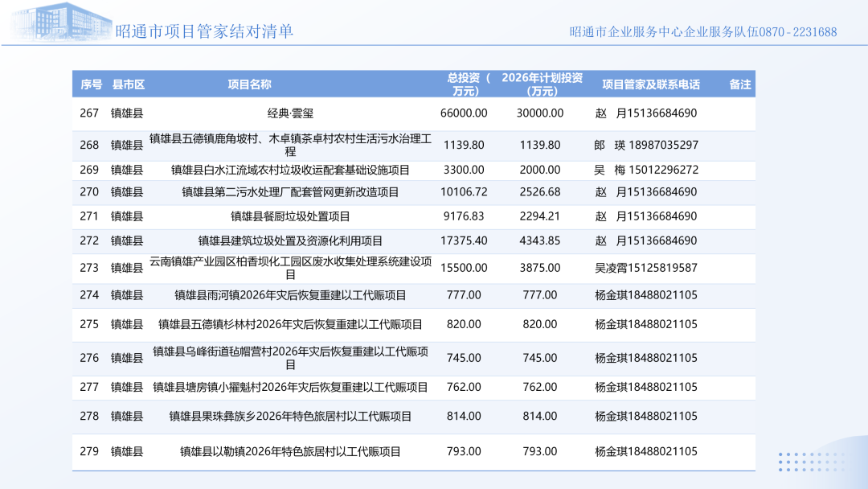Image resolution: width=868 pixels, height=489 pixels.
Task: Click total investment 10106.72
Action: (464, 192)
